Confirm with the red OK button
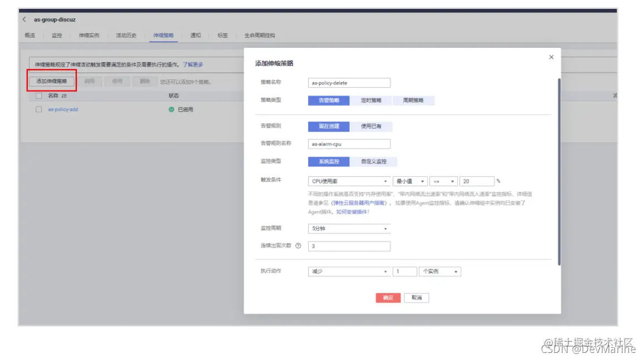This screenshot has width=644, height=359. [x=388, y=298]
